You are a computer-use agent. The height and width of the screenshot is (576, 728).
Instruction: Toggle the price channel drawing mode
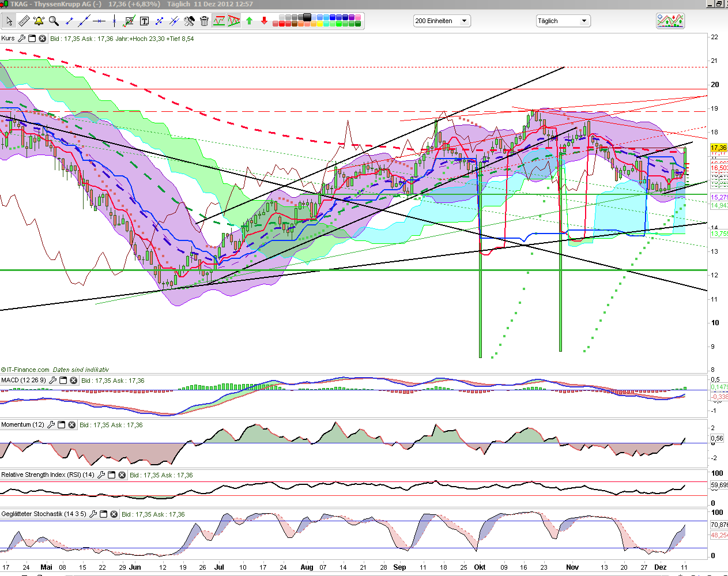pyautogui.click(x=219, y=21)
